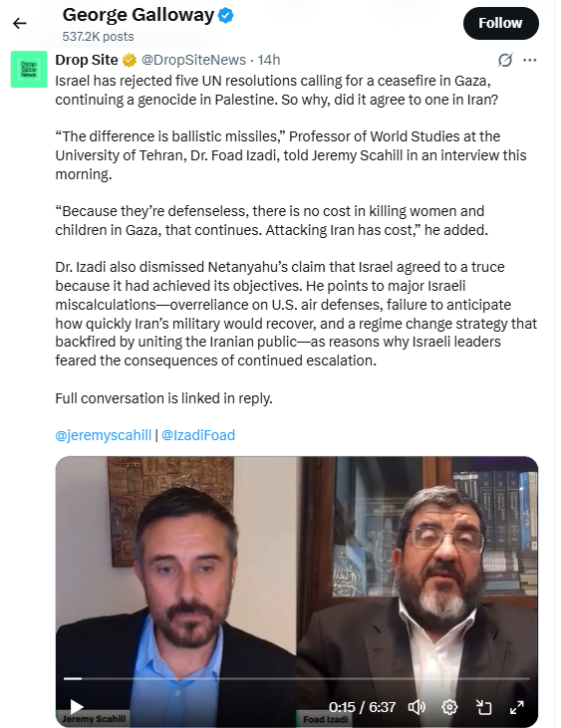561x728 pixels.
Task: Open the @DropSiteNews handle
Action: pos(193,60)
